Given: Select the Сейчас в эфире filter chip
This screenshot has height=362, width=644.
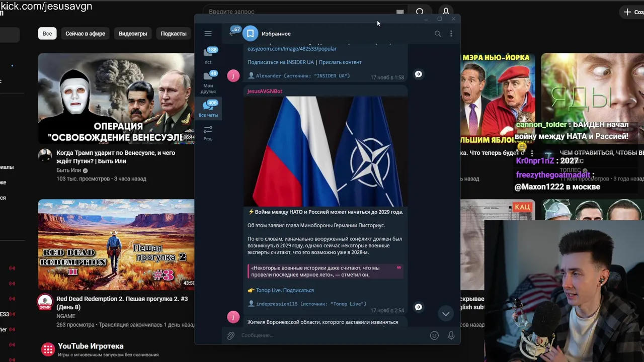Looking at the screenshot, I should [x=85, y=34].
